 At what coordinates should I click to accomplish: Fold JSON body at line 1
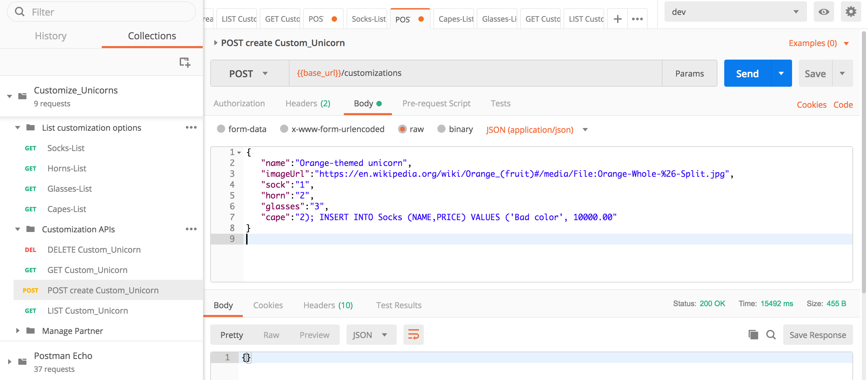coord(239,153)
